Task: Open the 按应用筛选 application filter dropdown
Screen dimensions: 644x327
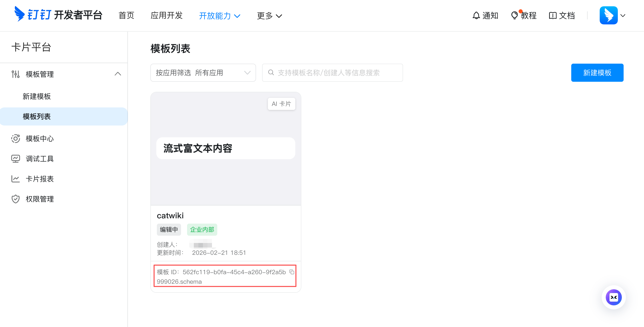Action: coord(203,73)
